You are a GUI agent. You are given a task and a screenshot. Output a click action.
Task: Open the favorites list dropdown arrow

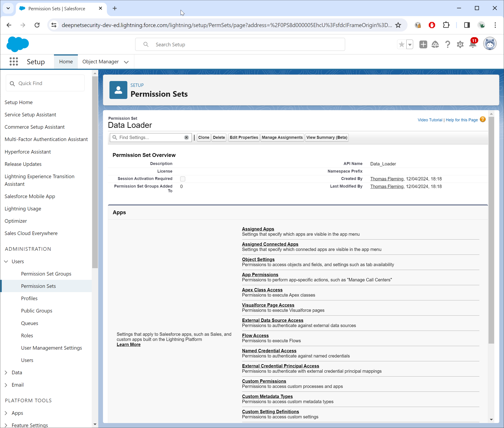pos(410,44)
